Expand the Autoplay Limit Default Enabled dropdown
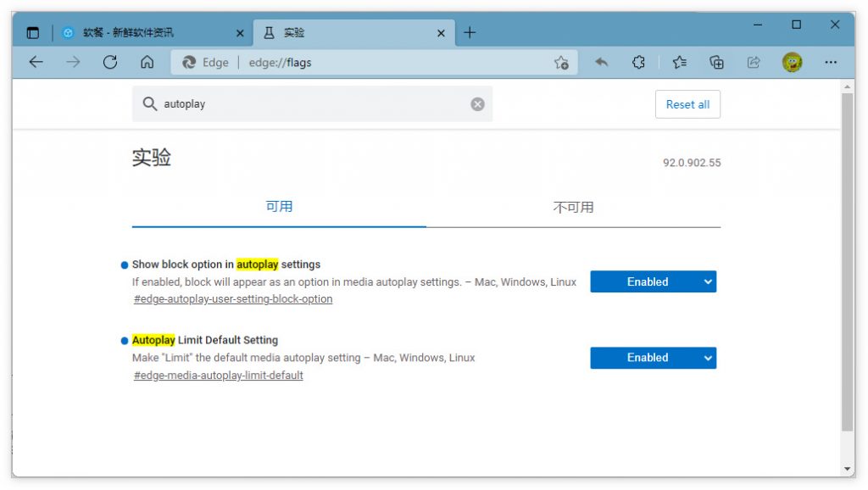Image resolution: width=868 pixels, height=490 pixels. click(x=653, y=358)
